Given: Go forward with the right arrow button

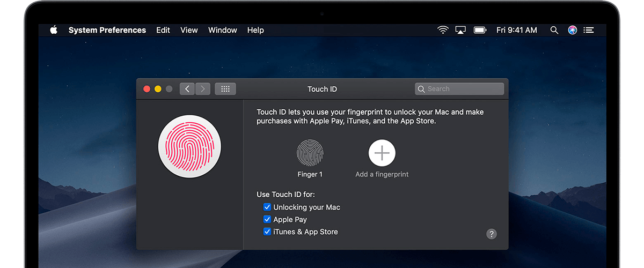Looking at the screenshot, I should click(x=203, y=89).
